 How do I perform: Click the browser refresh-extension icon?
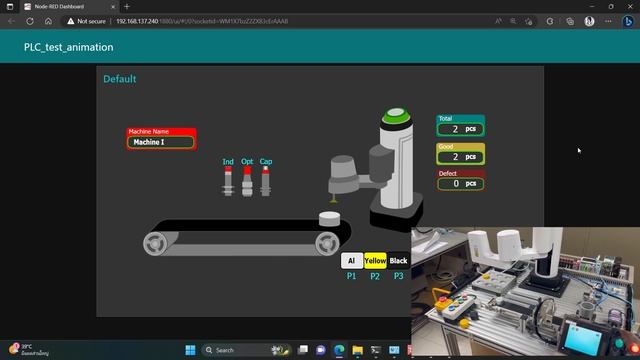pos(550,21)
